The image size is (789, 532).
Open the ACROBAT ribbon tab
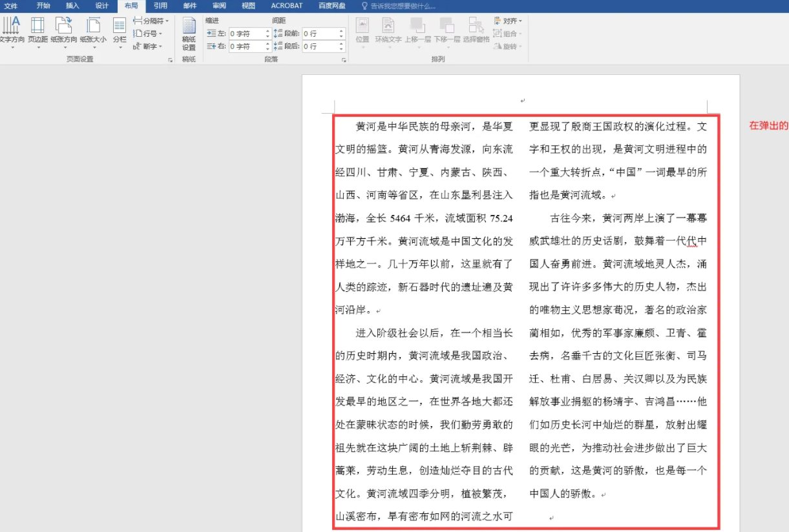(x=286, y=5)
